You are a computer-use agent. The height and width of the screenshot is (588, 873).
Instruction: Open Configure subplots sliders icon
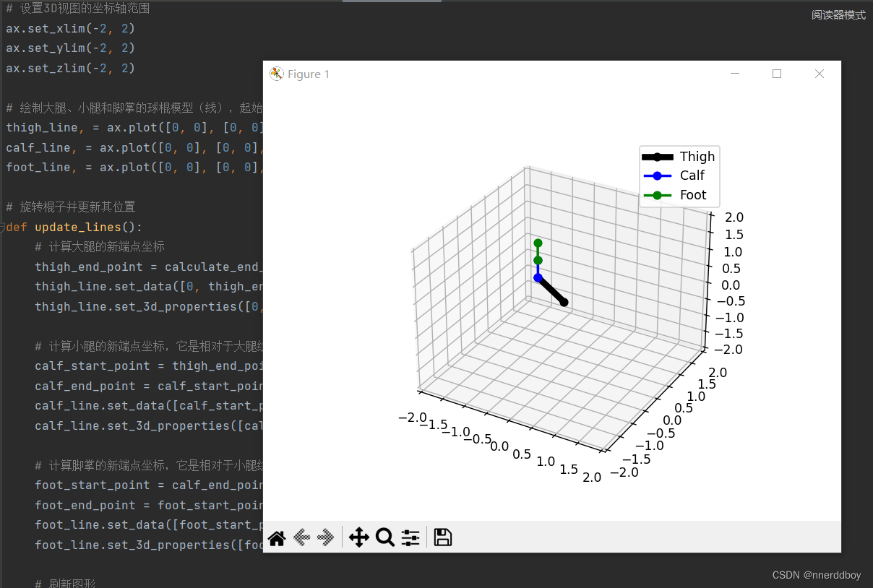(x=410, y=537)
